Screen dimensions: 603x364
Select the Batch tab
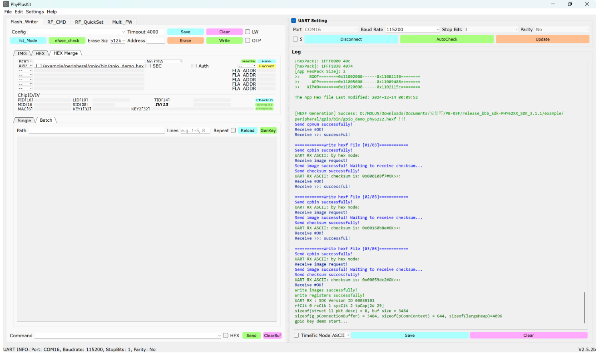(46, 120)
